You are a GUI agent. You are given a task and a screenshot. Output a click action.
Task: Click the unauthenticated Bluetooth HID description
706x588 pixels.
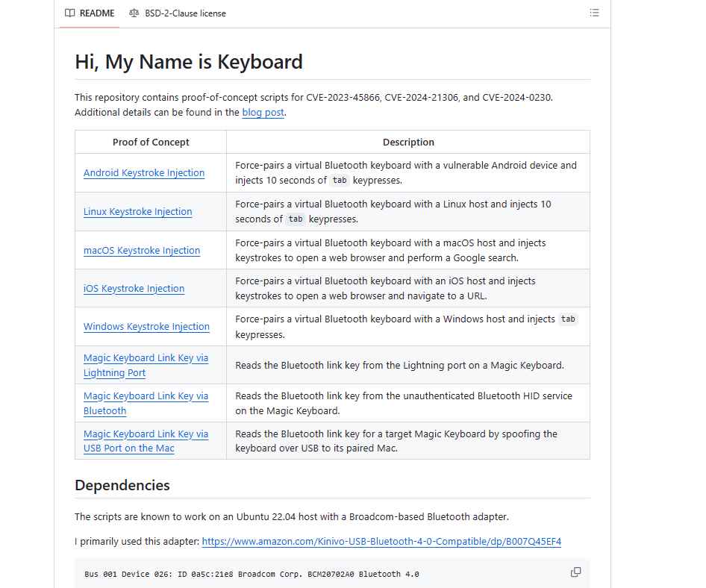pos(404,403)
